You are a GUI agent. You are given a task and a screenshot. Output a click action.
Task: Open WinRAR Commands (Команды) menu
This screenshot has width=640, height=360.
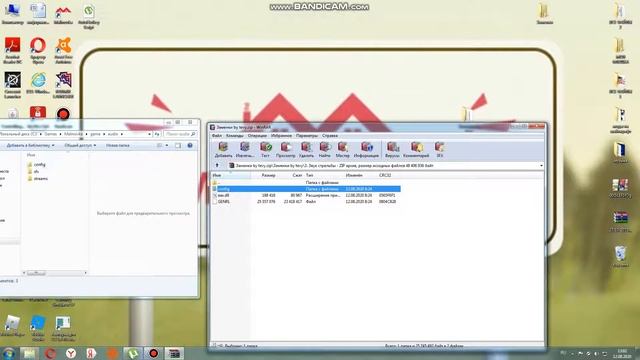235,136
